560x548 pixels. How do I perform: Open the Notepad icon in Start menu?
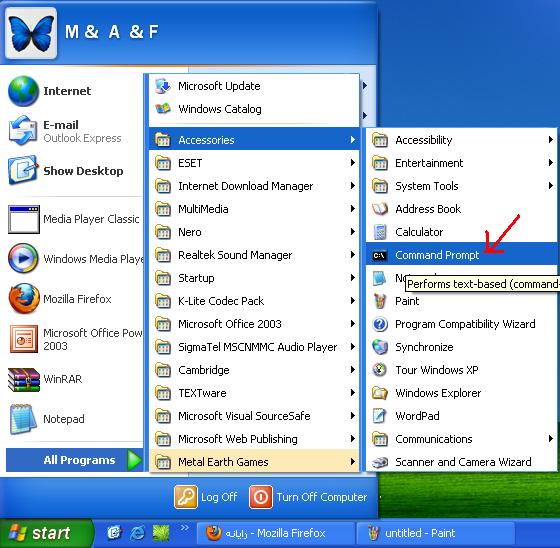pos(24,419)
